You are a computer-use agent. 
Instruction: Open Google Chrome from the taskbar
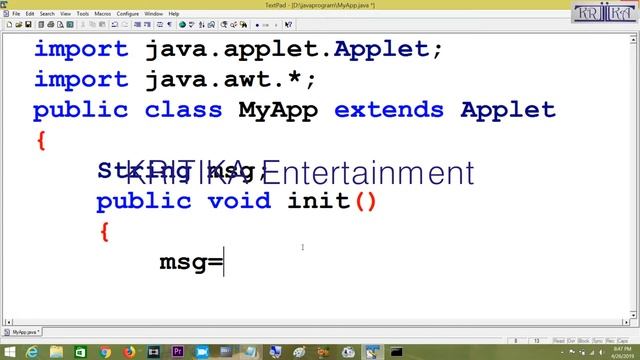point(105,352)
